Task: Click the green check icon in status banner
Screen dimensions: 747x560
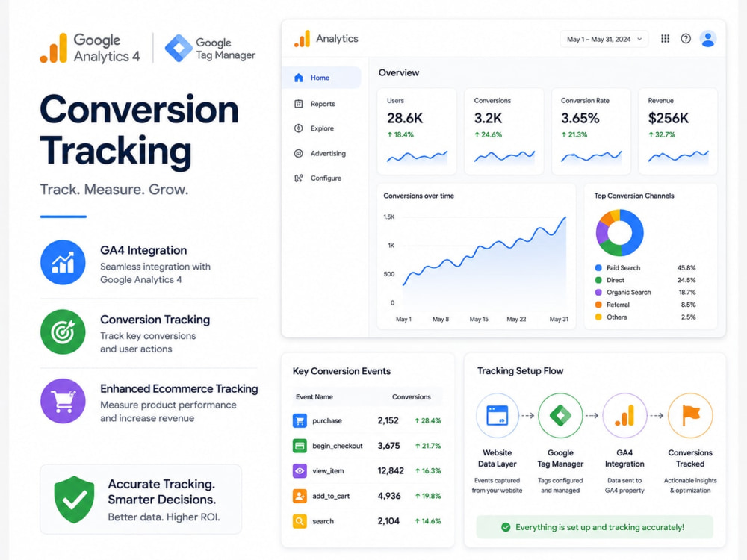Action: click(506, 527)
